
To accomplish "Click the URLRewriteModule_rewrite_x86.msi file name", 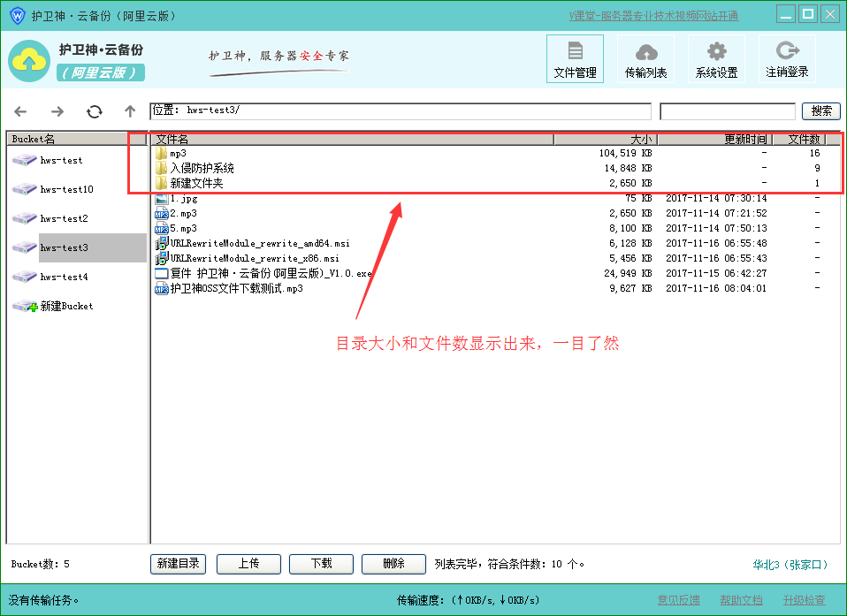I will tap(255, 259).
